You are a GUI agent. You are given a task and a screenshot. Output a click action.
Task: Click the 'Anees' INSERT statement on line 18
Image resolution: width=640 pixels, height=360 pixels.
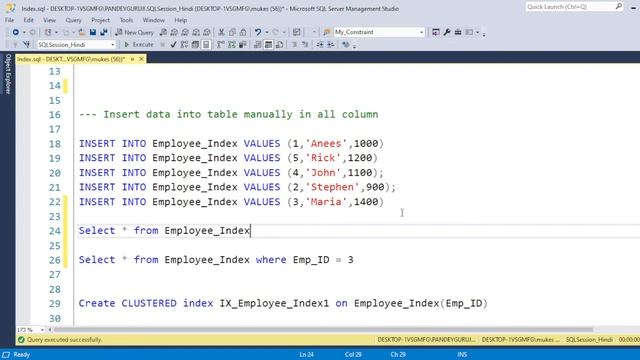(x=231, y=144)
